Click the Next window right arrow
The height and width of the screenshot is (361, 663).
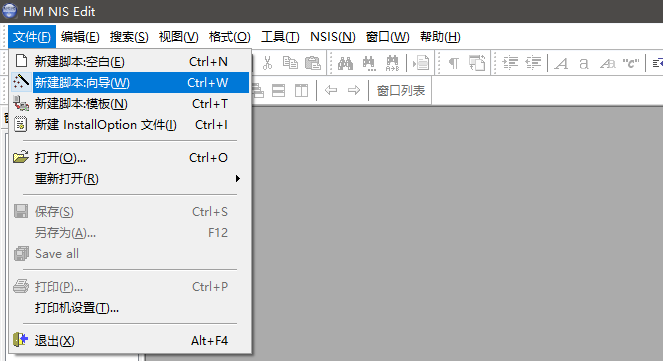click(x=353, y=90)
